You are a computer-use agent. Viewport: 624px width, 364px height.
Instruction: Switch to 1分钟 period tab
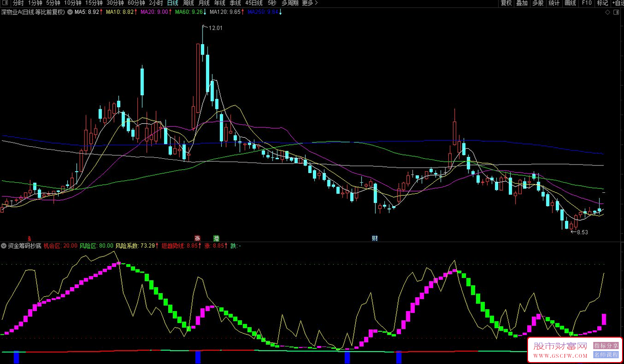pos(36,3)
